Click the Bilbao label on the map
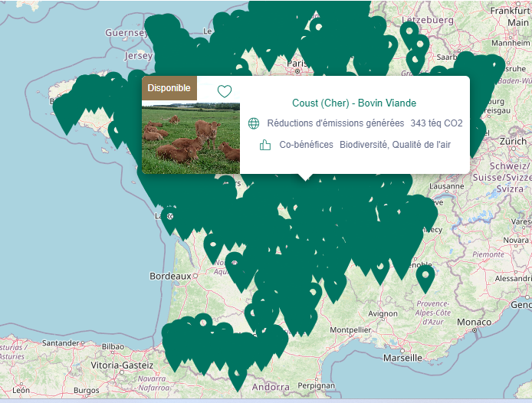Image resolution: width=532 pixels, height=403 pixels. (113, 347)
